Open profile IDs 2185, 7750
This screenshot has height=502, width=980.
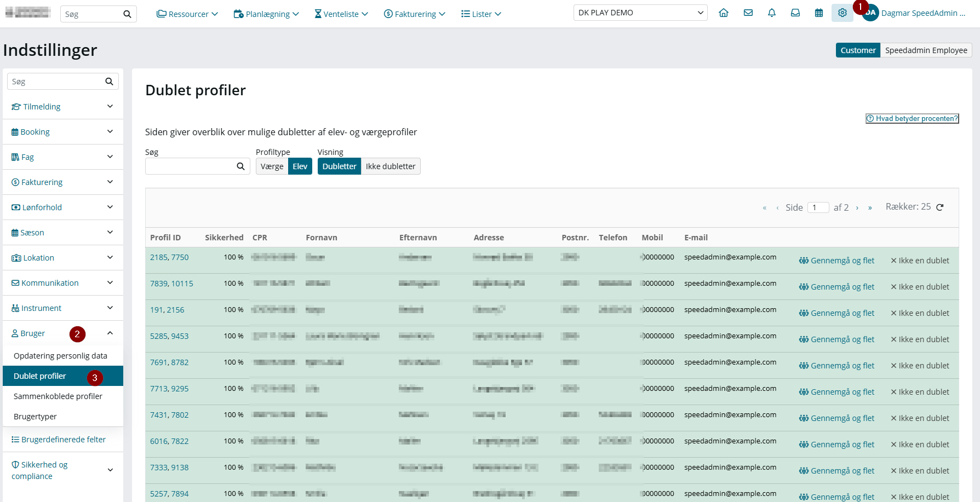pyautogui.click(x=169, y=257)
